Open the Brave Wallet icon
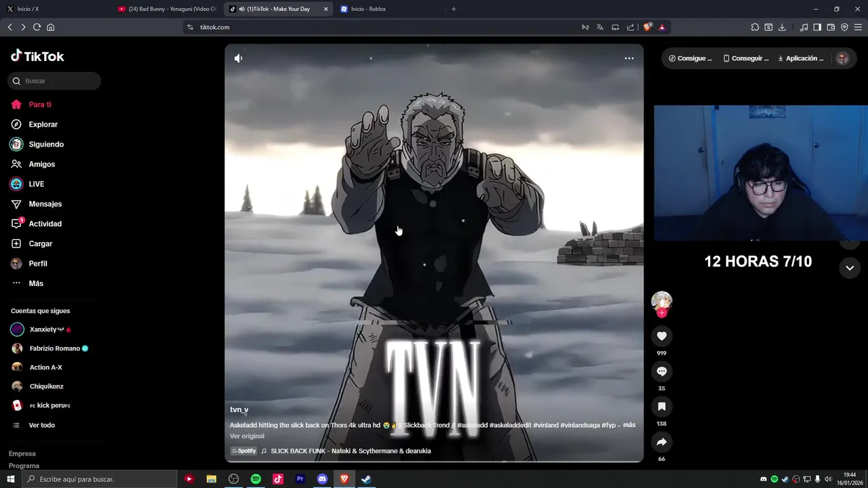Viewport: 868px width, 488px height. (831, 27)
